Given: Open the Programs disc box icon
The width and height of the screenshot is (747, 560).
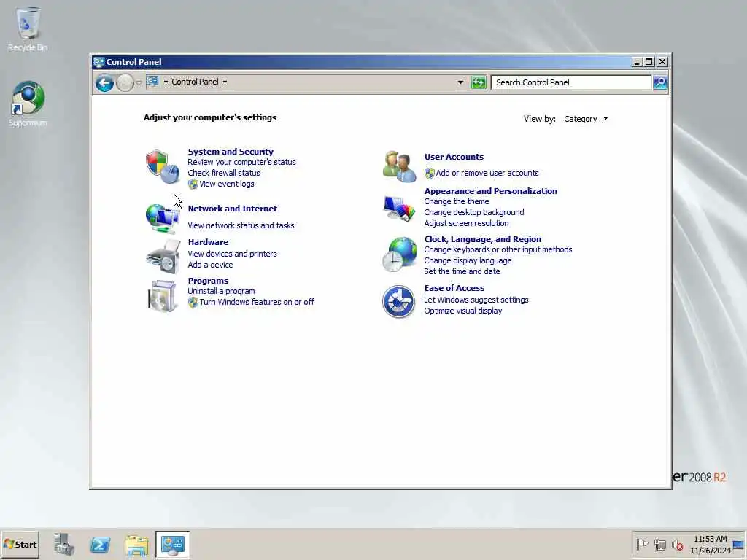Looking at the screenshot, I should (x=163, y=296).
